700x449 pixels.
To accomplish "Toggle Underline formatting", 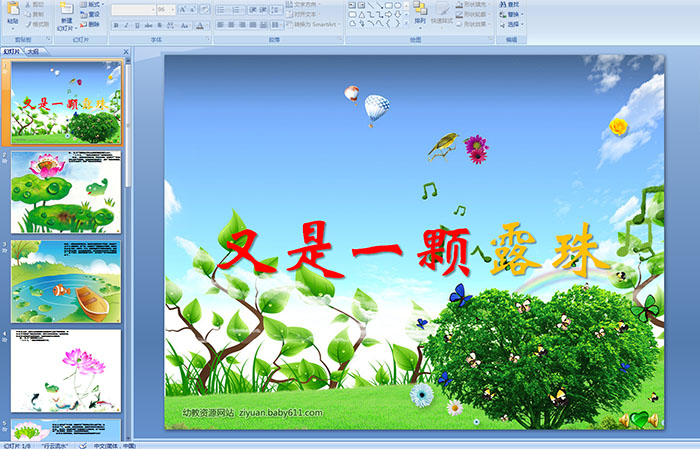I will [138, 25].
